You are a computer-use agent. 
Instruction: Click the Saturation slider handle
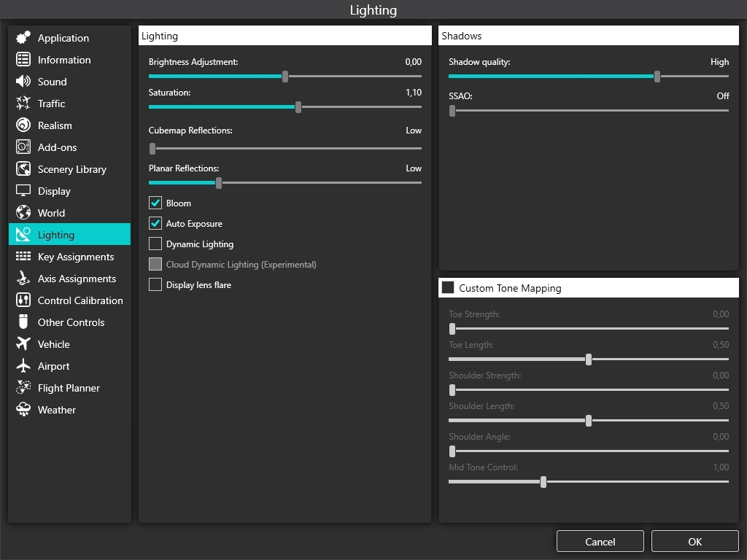coord(298,107)
